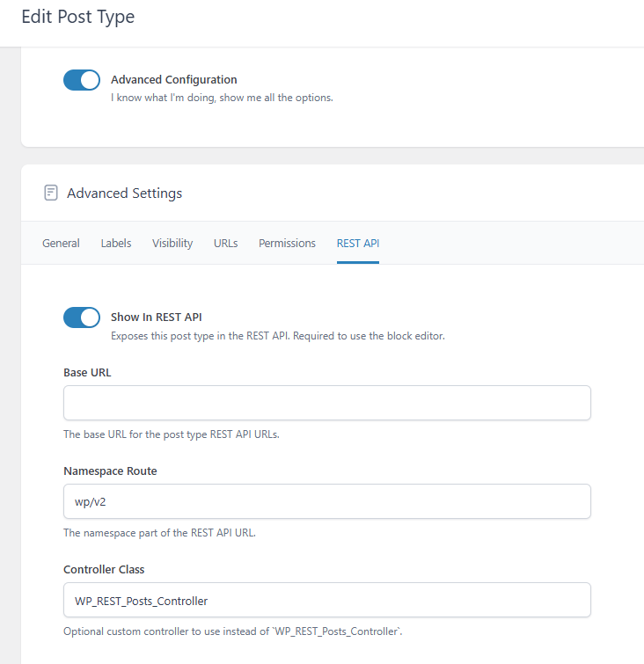Click the Base URL field label

[87, 373]
